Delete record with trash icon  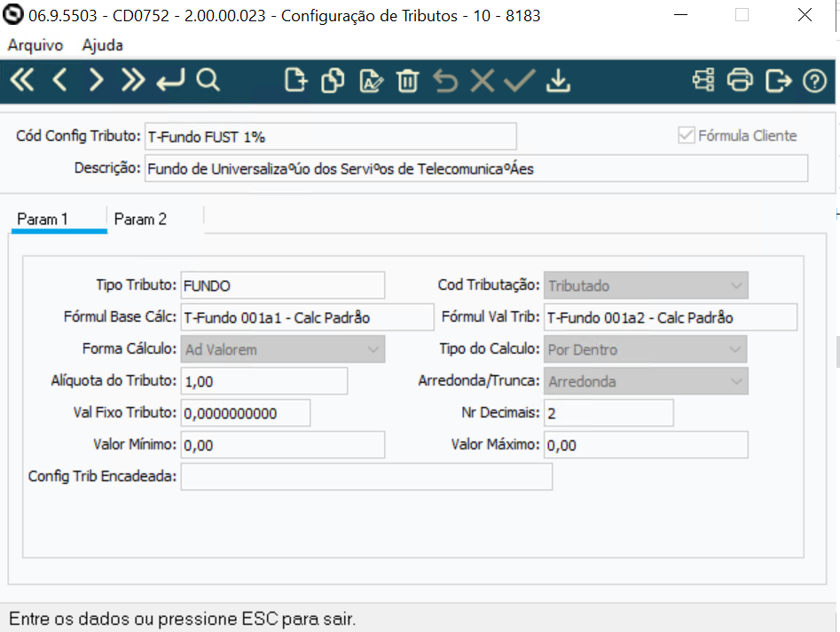pos(407,81)
